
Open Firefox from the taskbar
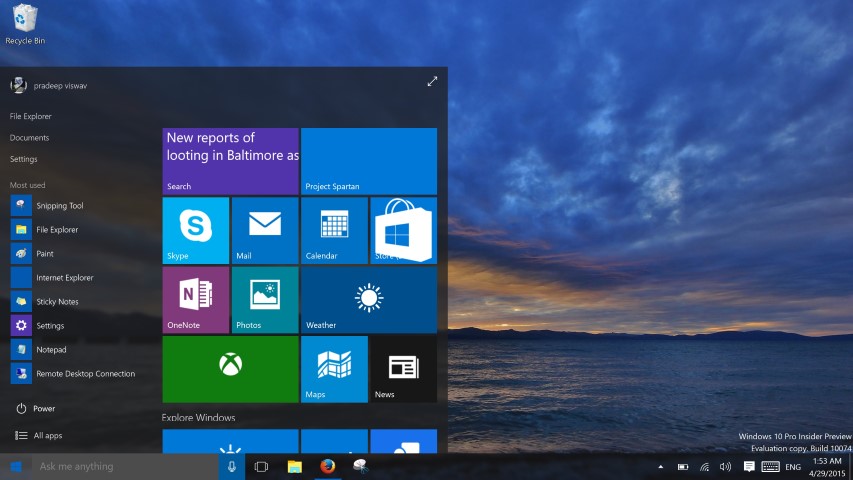click(326, 467)
